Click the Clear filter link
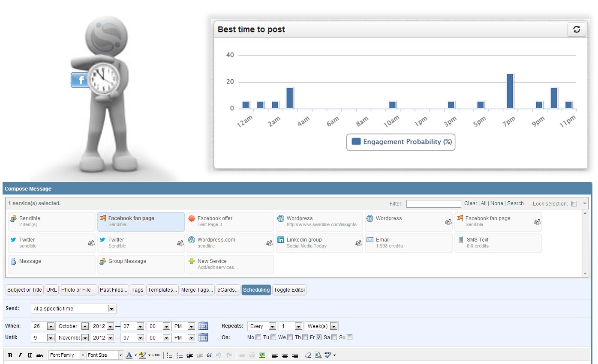Screen dimensions: 598x364 [471, 203]
